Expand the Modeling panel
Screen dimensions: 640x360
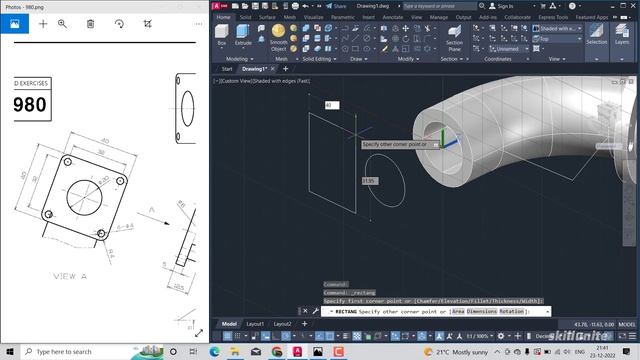[240, 59]
